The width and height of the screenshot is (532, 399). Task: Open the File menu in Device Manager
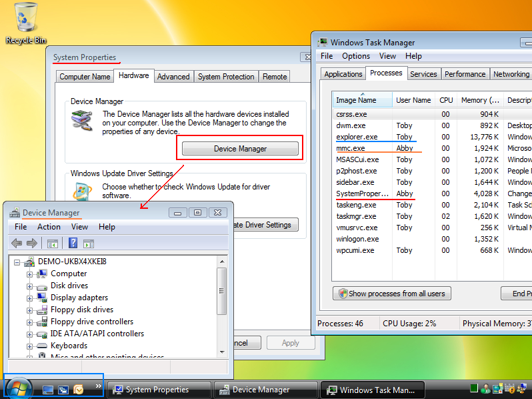pos(21,227)
